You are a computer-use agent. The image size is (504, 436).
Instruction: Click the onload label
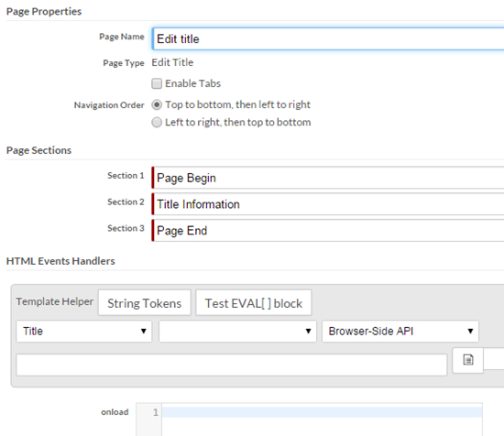point(115,412)
